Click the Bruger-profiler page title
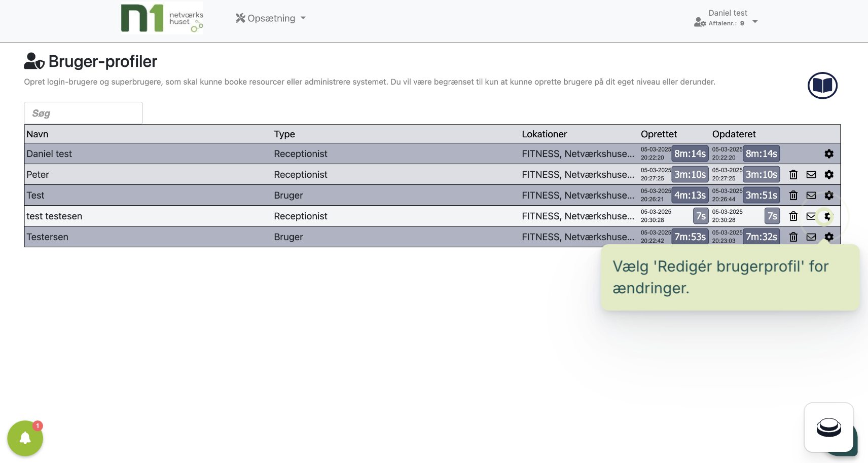This screenshot has height=463, width=868. coord(103,61)
